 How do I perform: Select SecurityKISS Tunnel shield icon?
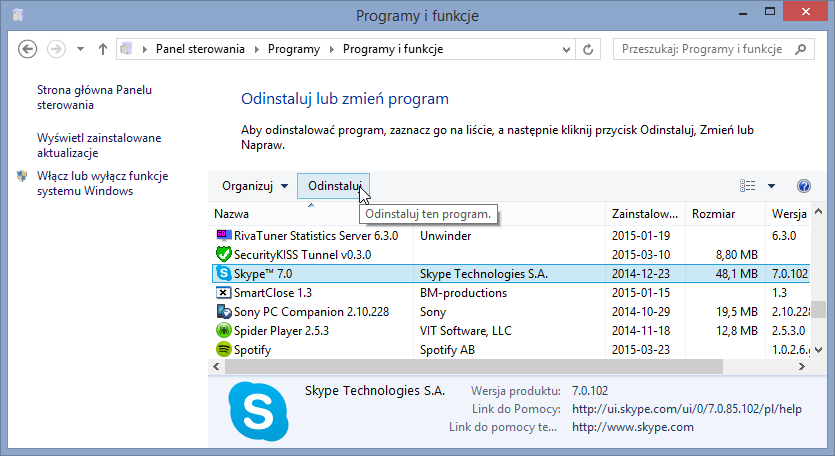(x=224, y=254)
